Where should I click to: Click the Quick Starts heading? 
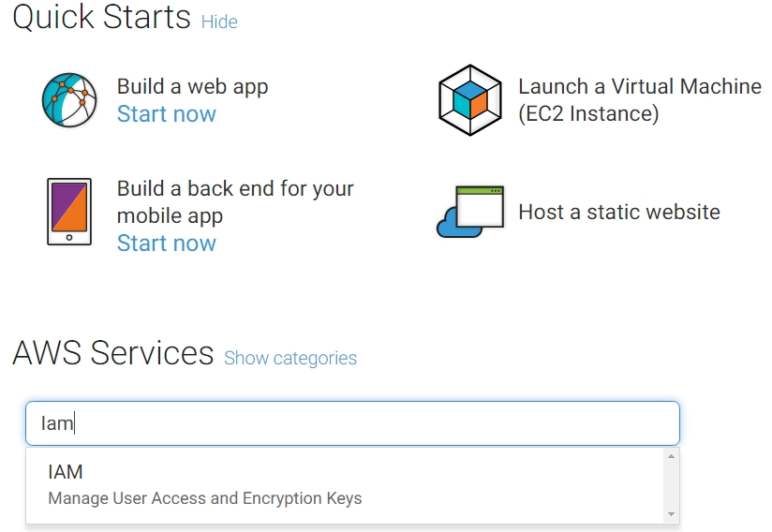[101, 18]
